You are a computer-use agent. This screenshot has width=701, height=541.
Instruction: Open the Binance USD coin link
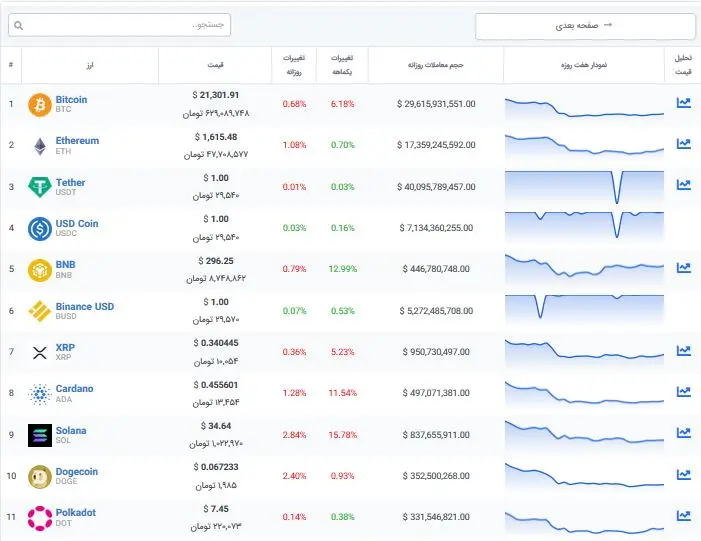coord(84,307)
